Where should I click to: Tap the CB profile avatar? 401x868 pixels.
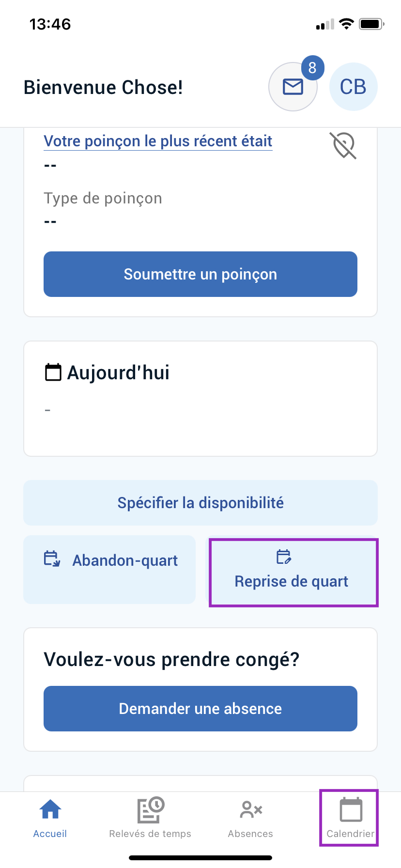(354, 87)
